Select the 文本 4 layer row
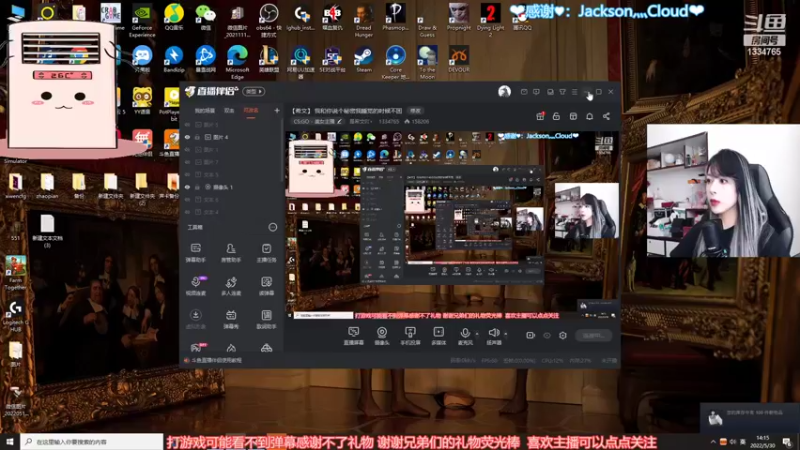This screenshot has width=800, height=450. click(x=232, y=212)
